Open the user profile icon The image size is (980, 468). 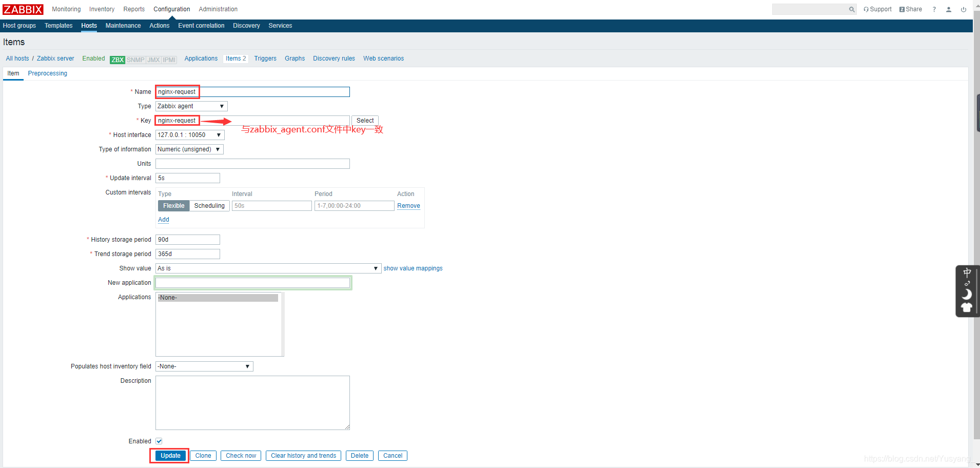point(949,9)
